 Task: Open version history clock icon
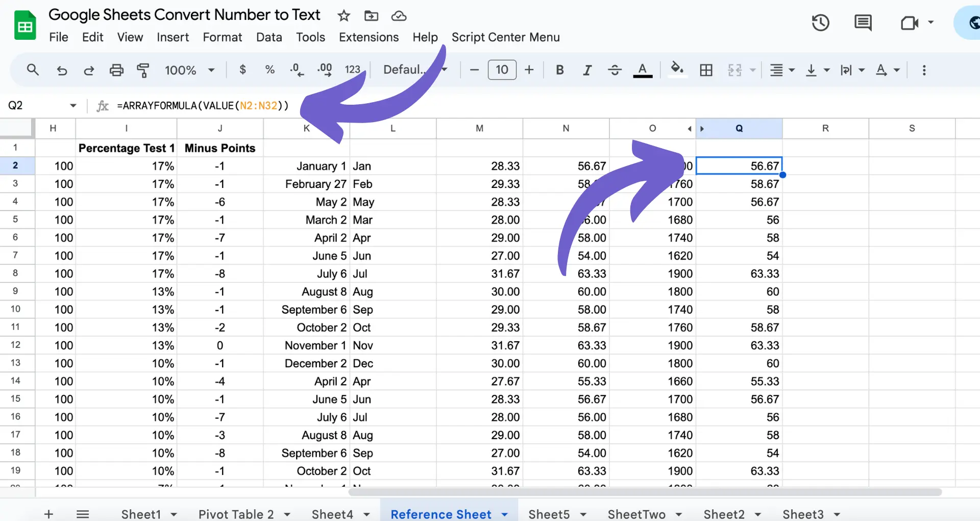(x=820, y=22)
